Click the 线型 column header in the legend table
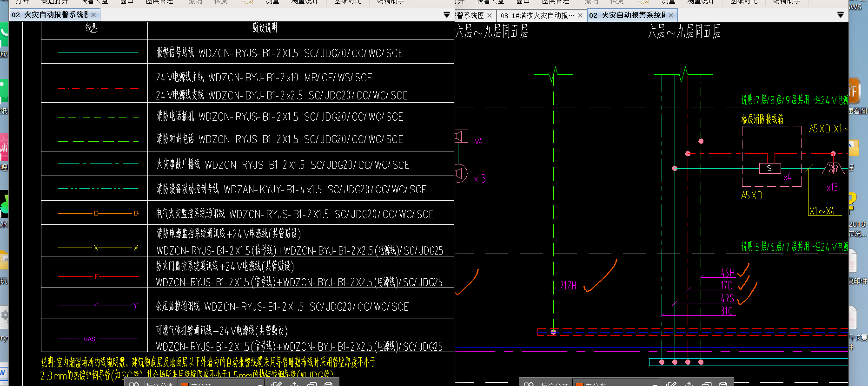868x386 pixels. [x=92, y=28]
